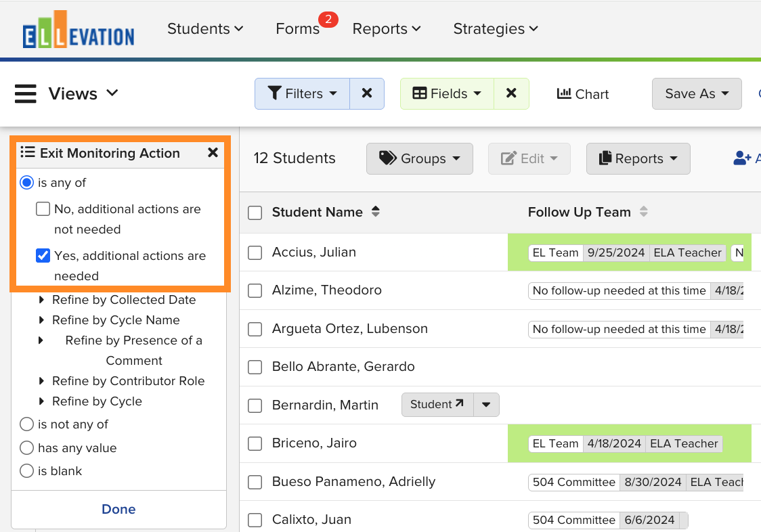This screenshot has width=761, height=532.
Task: Open the Filters dropdown
Action: [302, 93]
